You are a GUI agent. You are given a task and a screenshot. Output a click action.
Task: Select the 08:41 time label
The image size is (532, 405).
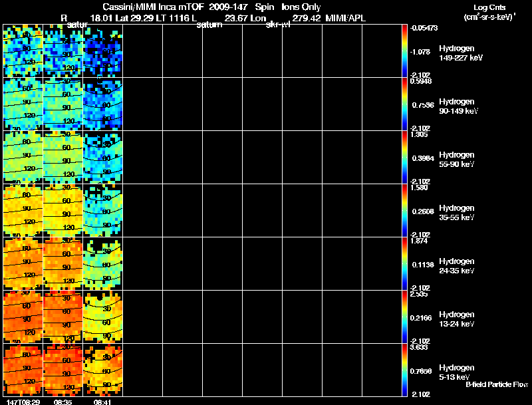click(x=103, y=402)
